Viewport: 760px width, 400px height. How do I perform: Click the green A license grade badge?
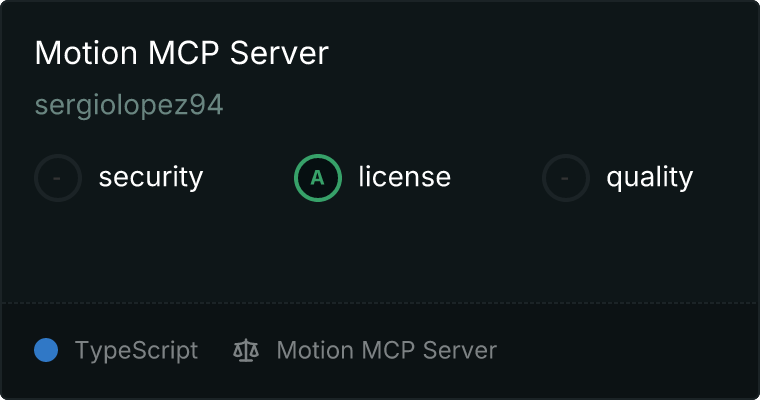pos(318,178)
